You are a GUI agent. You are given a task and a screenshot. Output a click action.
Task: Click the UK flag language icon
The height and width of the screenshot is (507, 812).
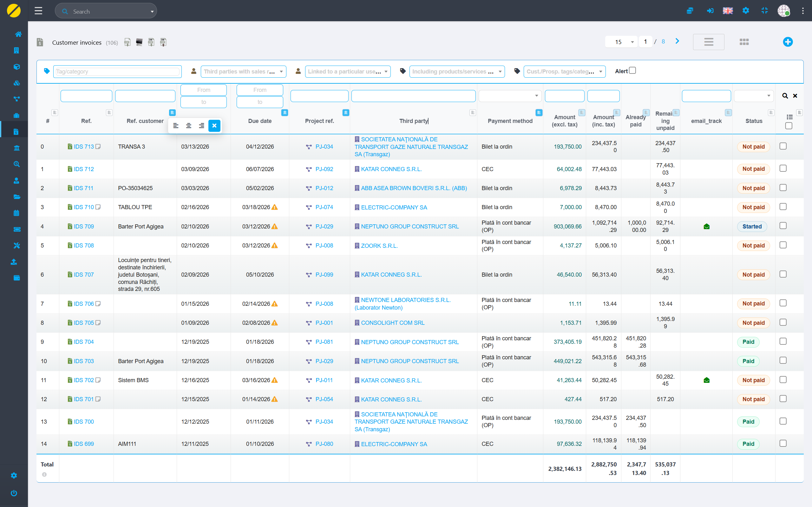pyautogui.click(x=727, y=11)
